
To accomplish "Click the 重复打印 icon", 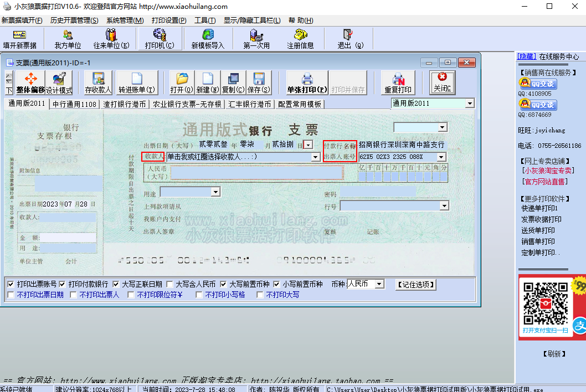I will (398, 82).
